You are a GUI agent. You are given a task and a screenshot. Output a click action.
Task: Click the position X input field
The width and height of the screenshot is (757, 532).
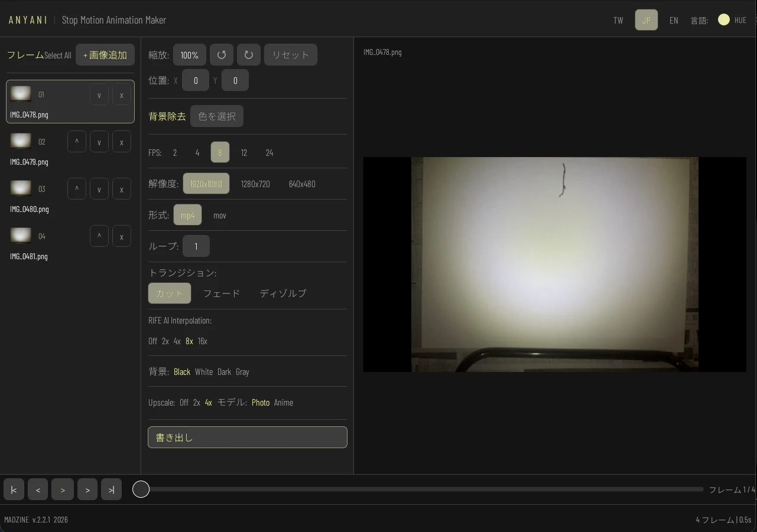point(196,80)
